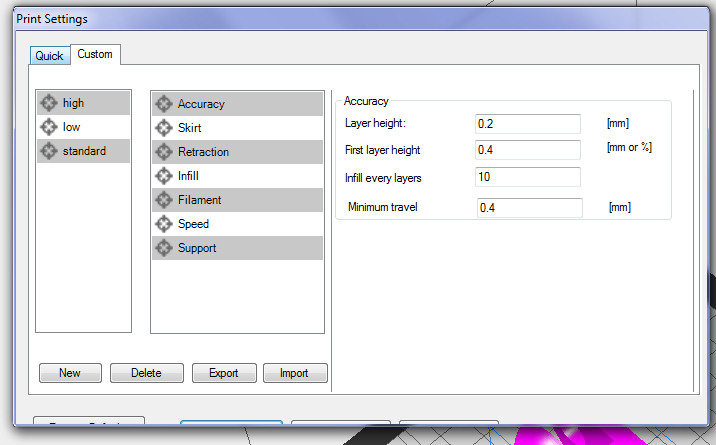Select the low profile name

[x=72, y=127]
